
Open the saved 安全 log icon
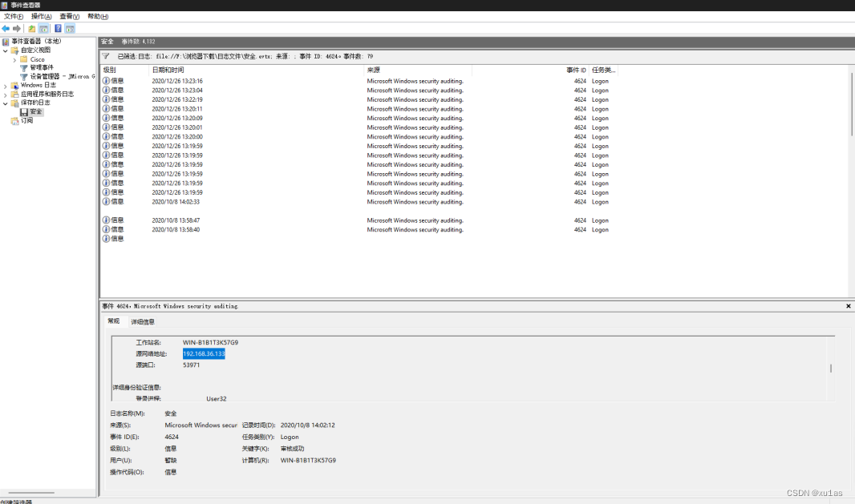point(24,111)
